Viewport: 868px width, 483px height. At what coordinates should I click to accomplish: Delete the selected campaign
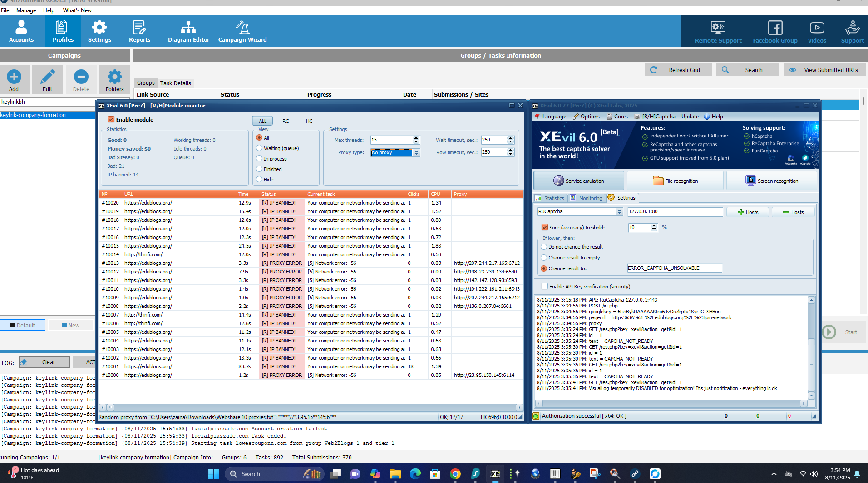pyautogui.click(x=81, y=79)
